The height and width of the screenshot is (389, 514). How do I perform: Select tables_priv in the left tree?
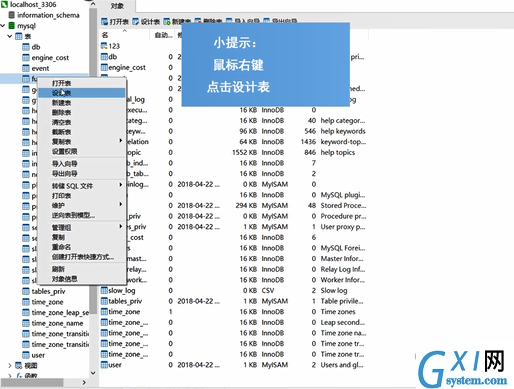(x=44, y=291)
